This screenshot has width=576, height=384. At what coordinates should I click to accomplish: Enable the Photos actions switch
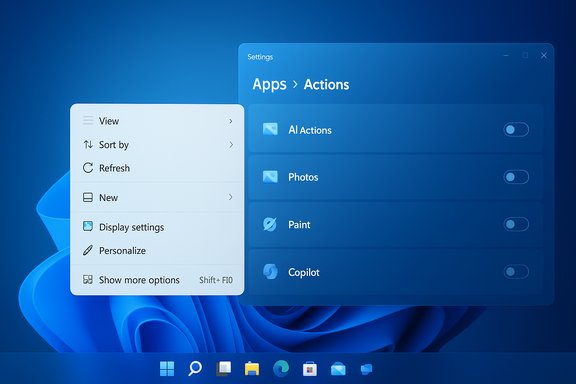tap(516, 177)
